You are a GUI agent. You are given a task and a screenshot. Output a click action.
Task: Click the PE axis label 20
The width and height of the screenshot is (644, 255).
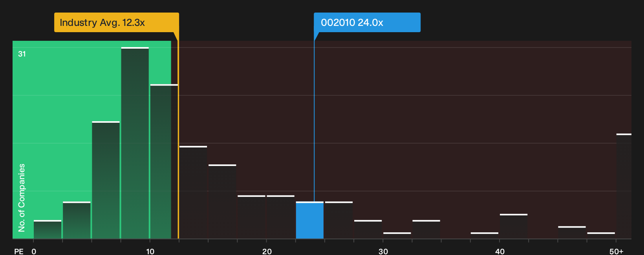point(267,251)
